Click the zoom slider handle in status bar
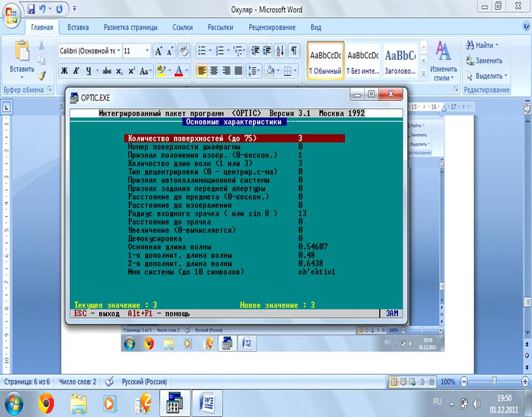Image resolution: width=532 pixels, height=417 pixels. click(x=495, y=381)
